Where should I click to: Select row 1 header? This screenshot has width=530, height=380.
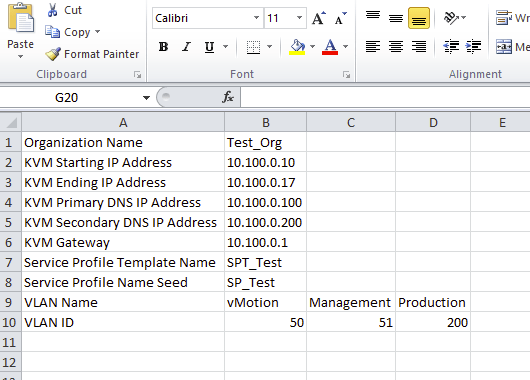(10, 142)
